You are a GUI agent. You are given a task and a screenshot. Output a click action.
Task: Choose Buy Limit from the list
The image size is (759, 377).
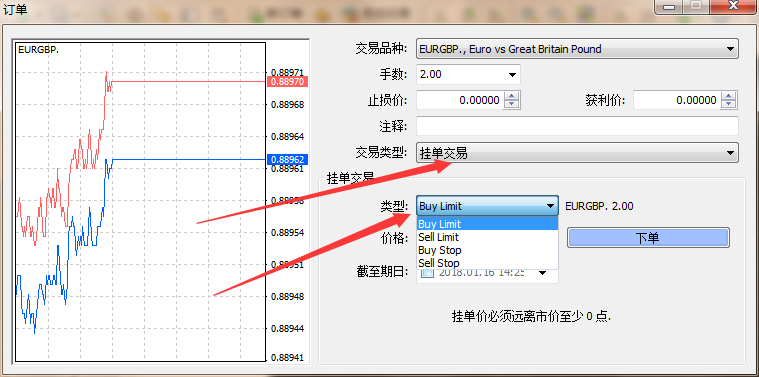pos(487,224)
